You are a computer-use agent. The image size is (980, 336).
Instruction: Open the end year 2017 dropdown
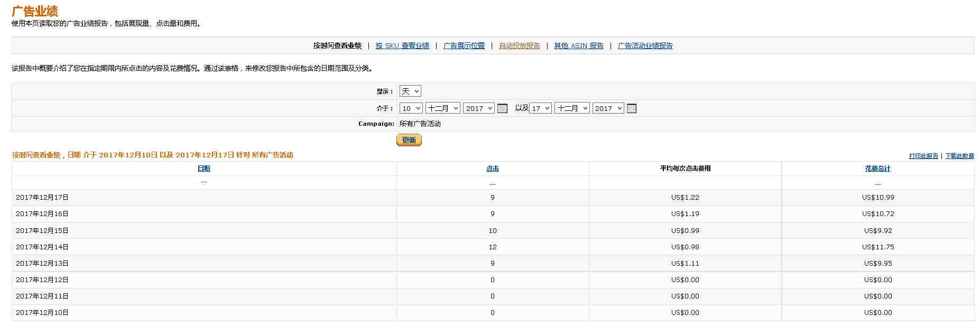point(608,108)
